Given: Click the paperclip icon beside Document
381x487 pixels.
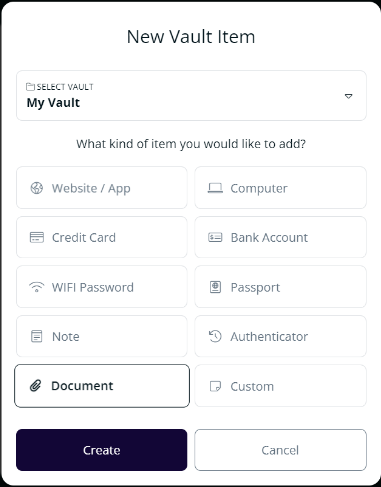Looking at the screenshot, I should (x=35, y=386).
